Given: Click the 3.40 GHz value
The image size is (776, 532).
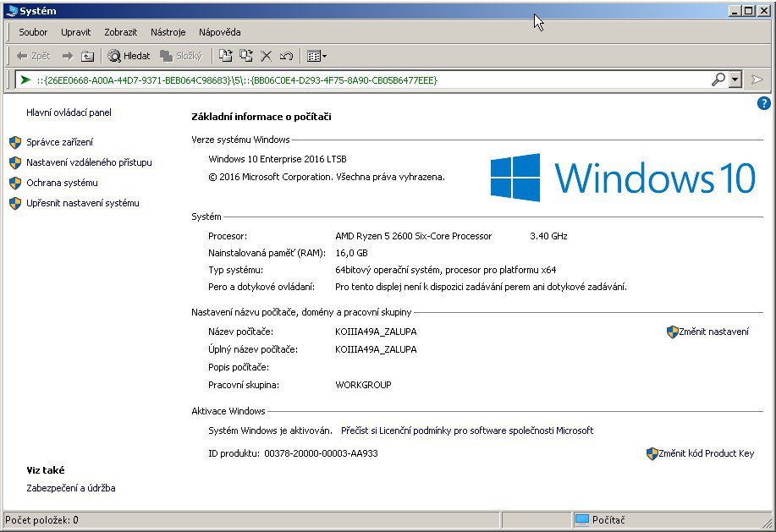Looking at the screenshot, I should (548, 236).
